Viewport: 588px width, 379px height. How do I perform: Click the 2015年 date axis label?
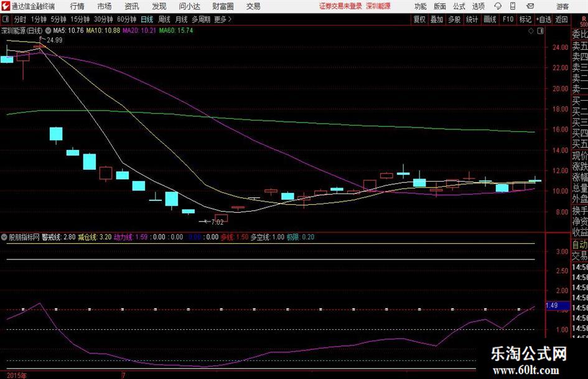click(x=17, y=375)
